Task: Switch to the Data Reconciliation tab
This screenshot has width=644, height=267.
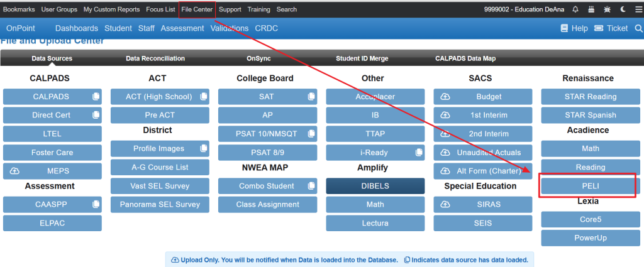Action: coord(155,58)
